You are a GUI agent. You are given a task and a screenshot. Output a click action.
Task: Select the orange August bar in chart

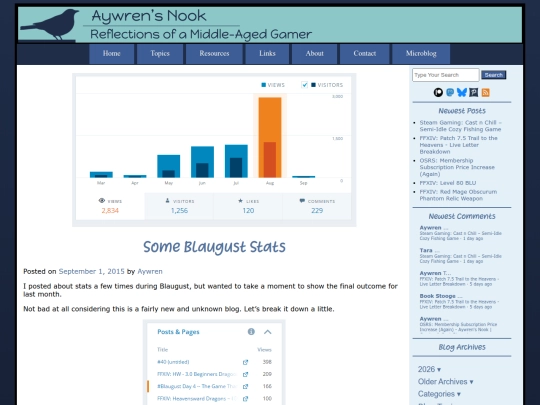tap(270, 137)
